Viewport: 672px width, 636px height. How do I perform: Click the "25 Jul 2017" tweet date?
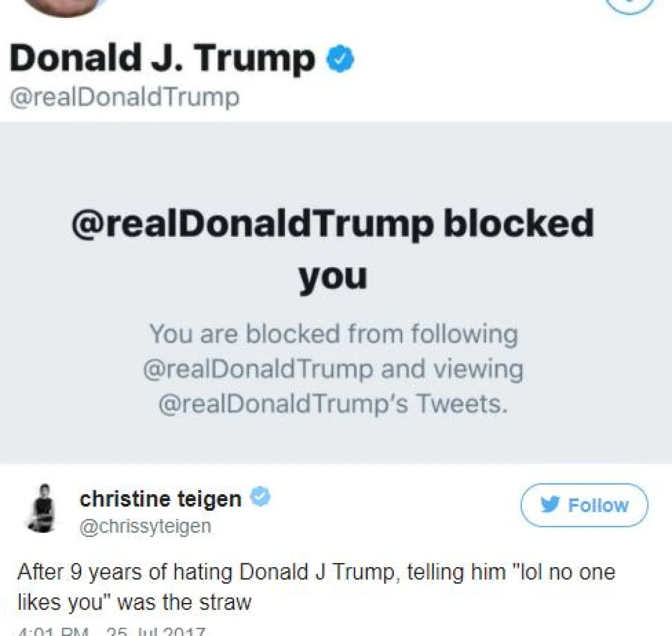coord(156,632)
